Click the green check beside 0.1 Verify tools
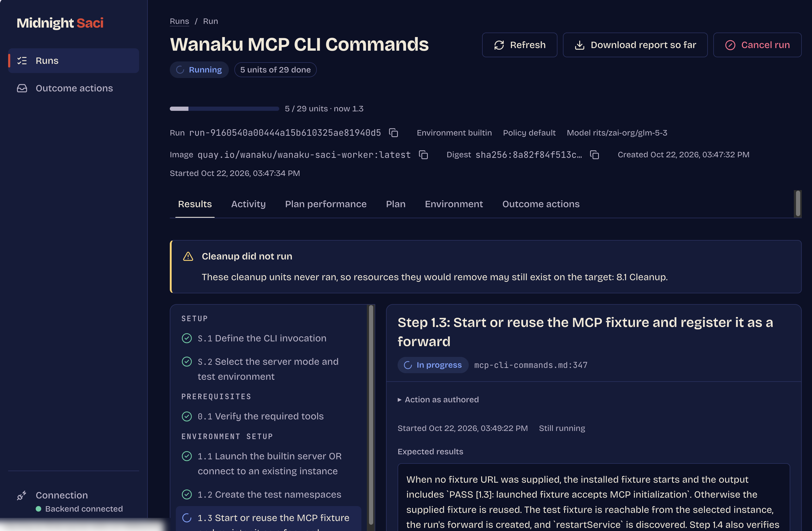Image resolution: width=812 pixels, height=531 pixels. tap(187, 416)
